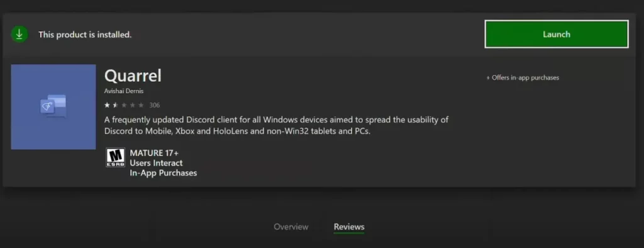Click the ESRB M rating badge

tap(116, 157)
